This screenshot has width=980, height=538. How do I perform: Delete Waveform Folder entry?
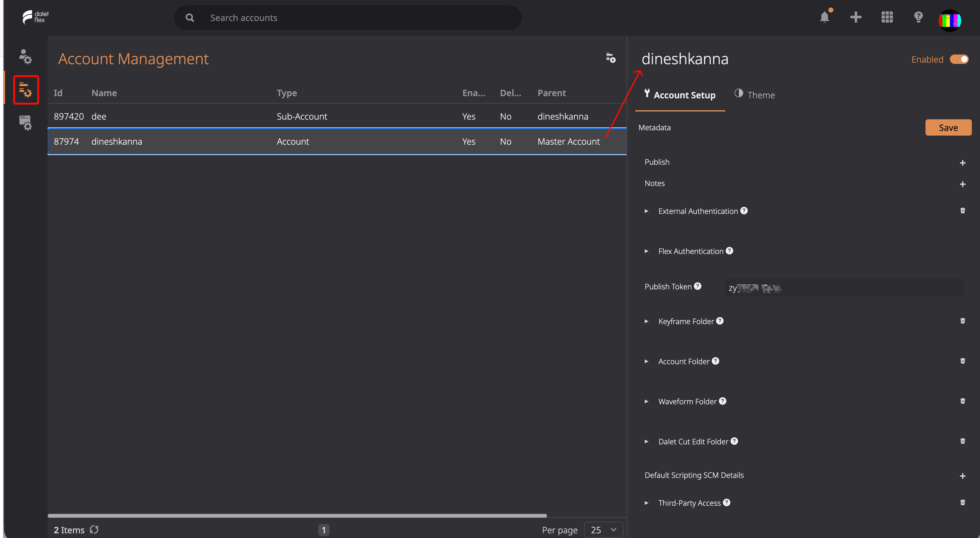pyautogui.click(x=962, y=401)
